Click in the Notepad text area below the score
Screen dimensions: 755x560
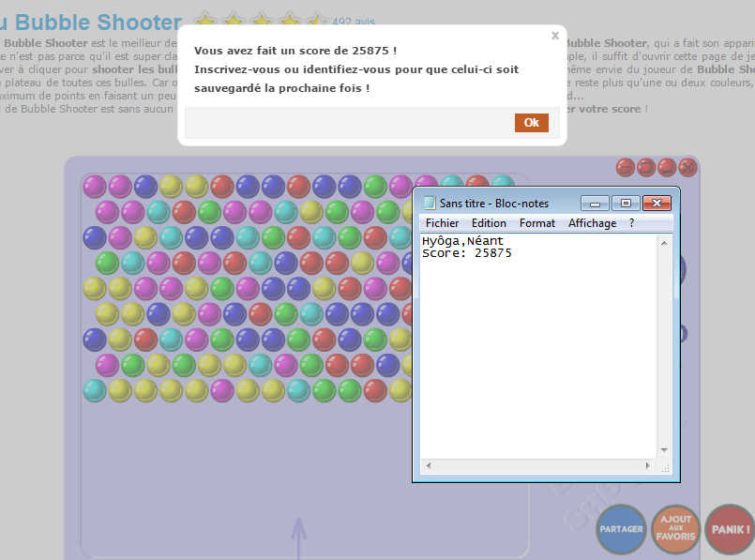click(535, 356)
